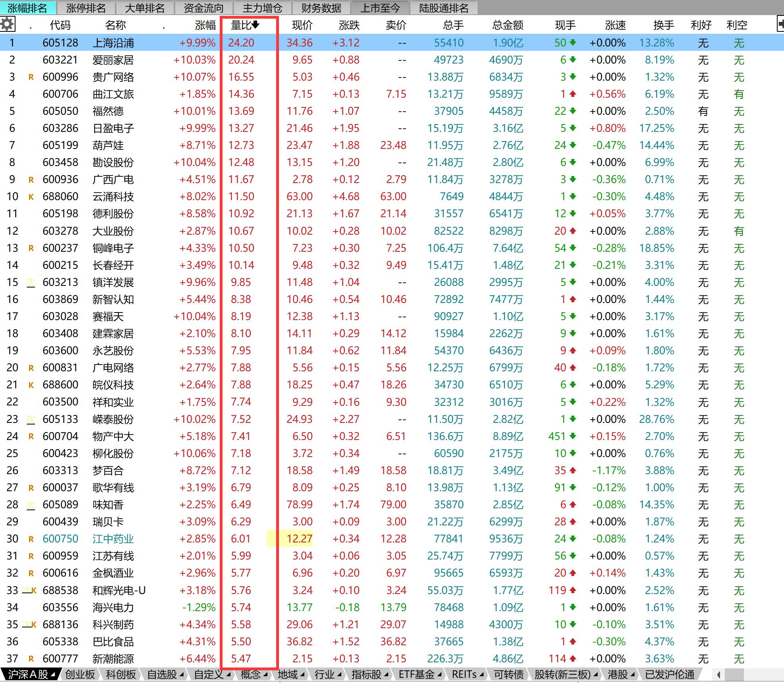Open the 陆股通排名 tab
Viewport: 784px width, 683px height.
[443, 8]
